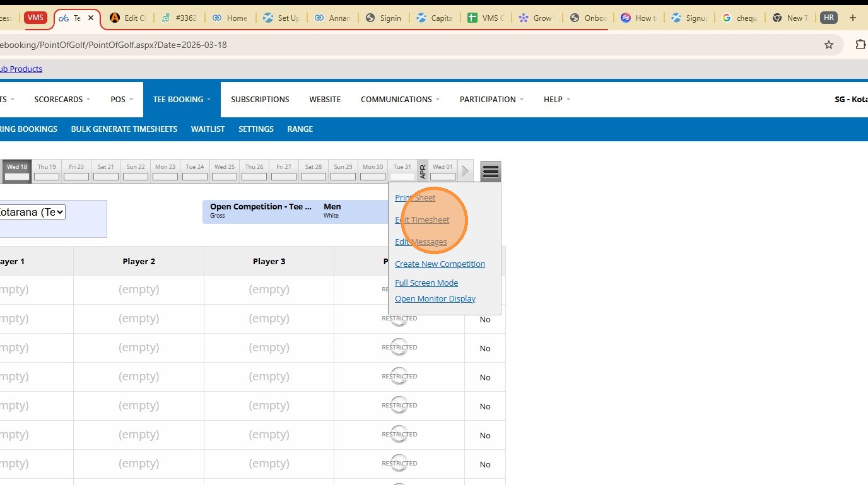Close the active Tee booking tab
The height and width of the screenshot is (485, 868).
(x=91, y=18)
